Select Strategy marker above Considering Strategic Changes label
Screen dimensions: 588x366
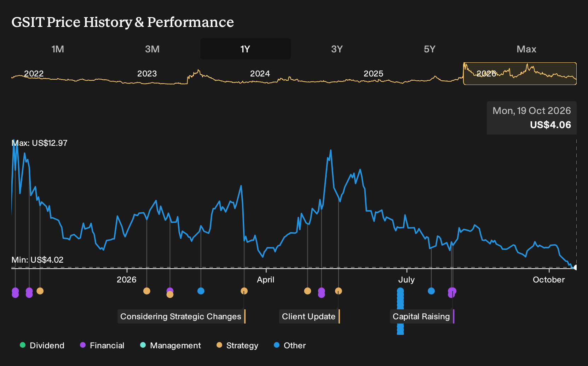(x=244, y=291)
